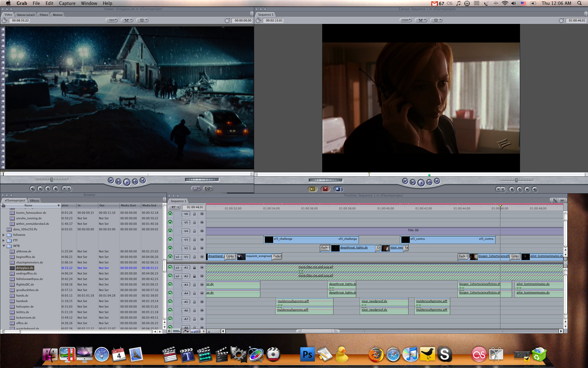Image resolution: width=588 pixels, height=368 pixels.
Task: Click Add Marker button in the Viewer
Action: tap(55, 189)
